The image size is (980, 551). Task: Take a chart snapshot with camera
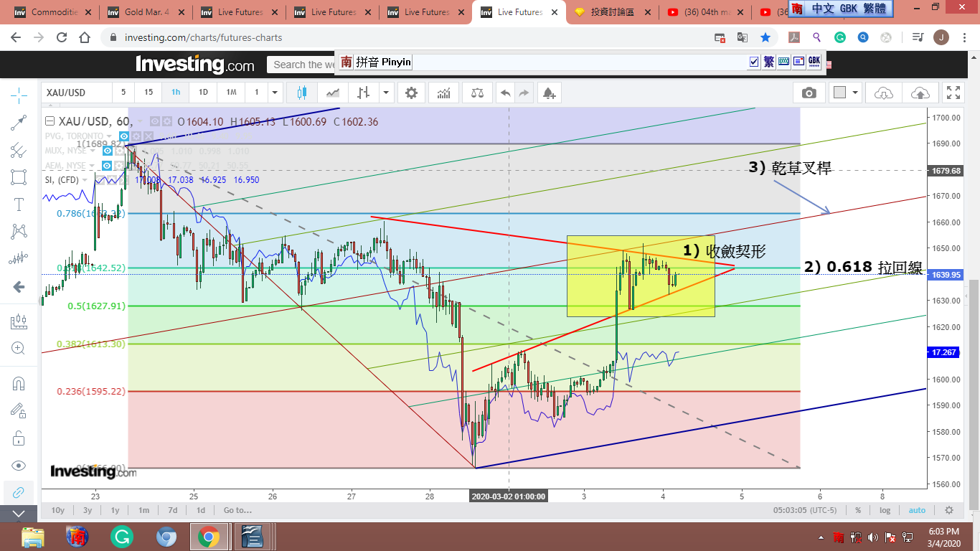(x=809, y=93)
